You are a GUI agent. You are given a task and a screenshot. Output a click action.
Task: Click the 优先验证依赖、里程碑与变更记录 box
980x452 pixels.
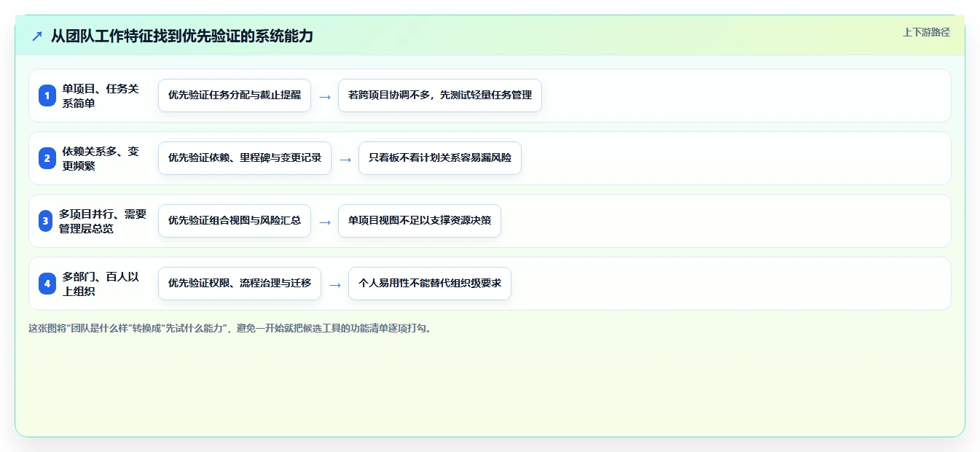[245, 158]
